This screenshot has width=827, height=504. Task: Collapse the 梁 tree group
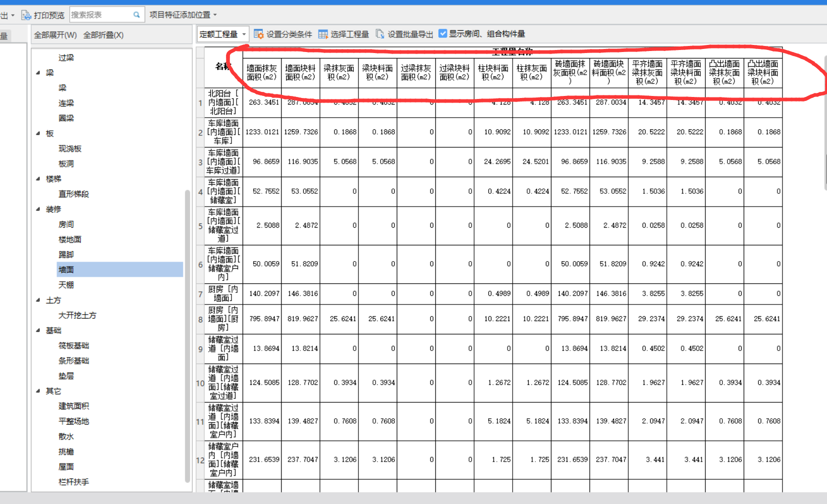coord(38,73)
